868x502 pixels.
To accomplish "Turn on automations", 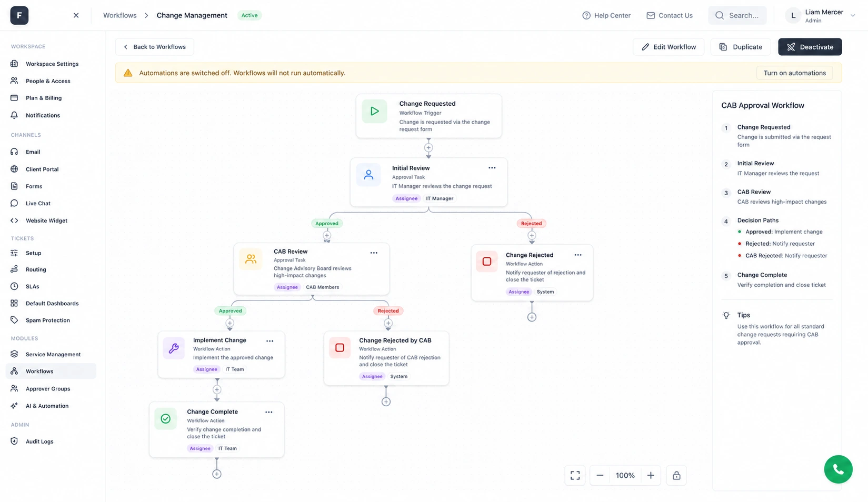I will point(794,73).
